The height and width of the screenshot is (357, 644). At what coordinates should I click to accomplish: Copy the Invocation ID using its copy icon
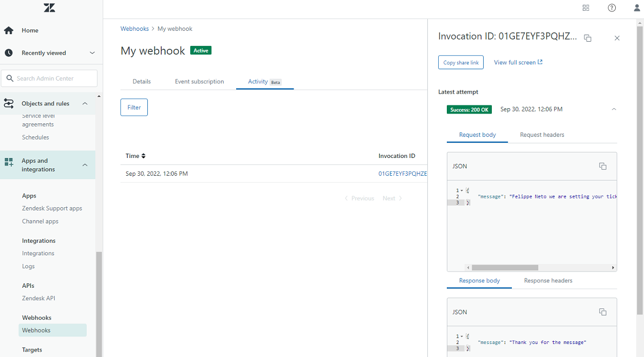pyautogui.click(x=588, y=37)
